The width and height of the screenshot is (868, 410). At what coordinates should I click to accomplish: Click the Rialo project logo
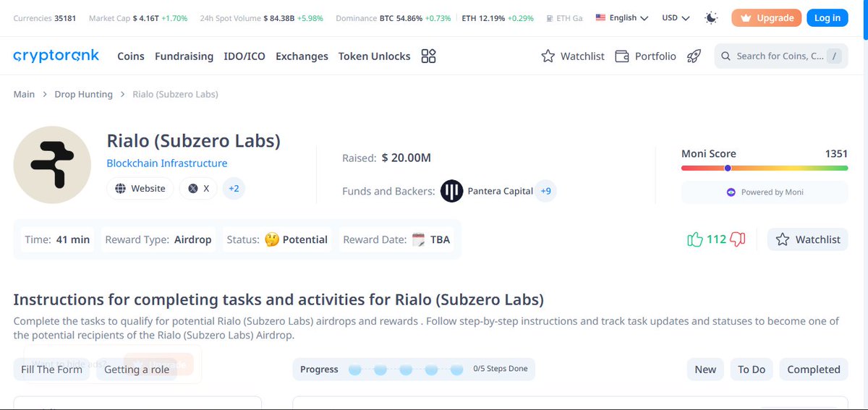point(52,164)
